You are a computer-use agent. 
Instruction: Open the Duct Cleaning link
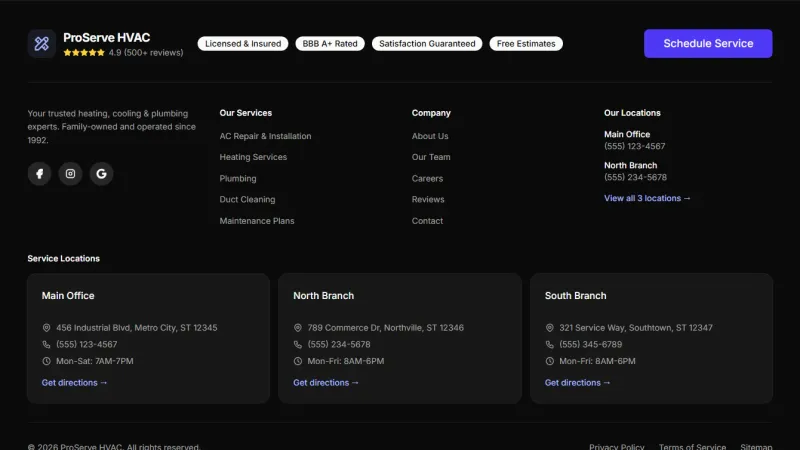tap(247, 199)
